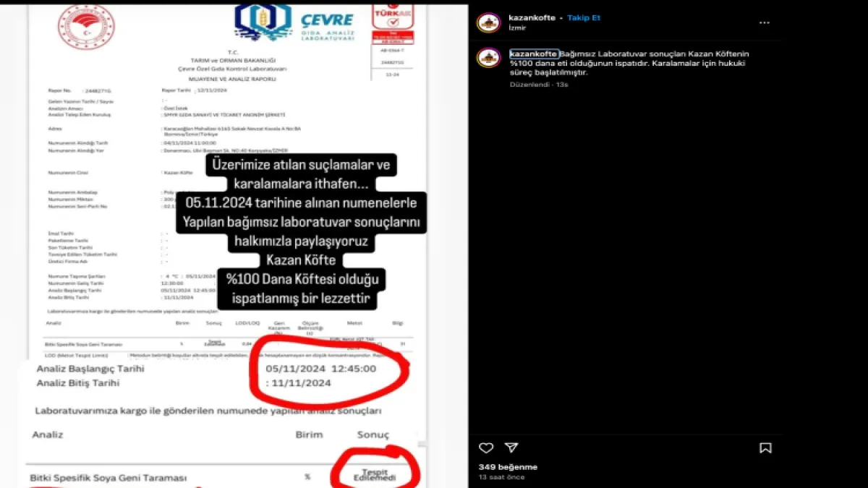Like the post with the heart icon
The width and height of the screenshot is (868, 488).
486,448
